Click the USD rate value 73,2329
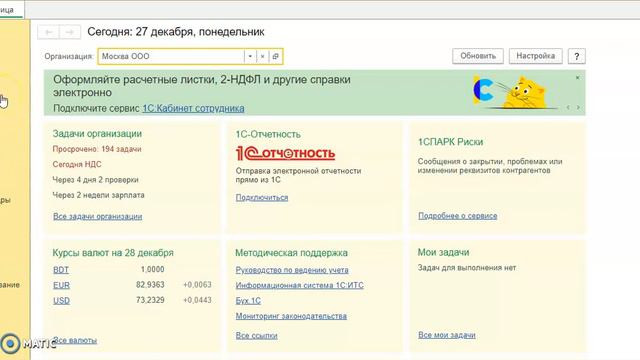The width and height of the screenshot is (640, 360). (150, 300)
